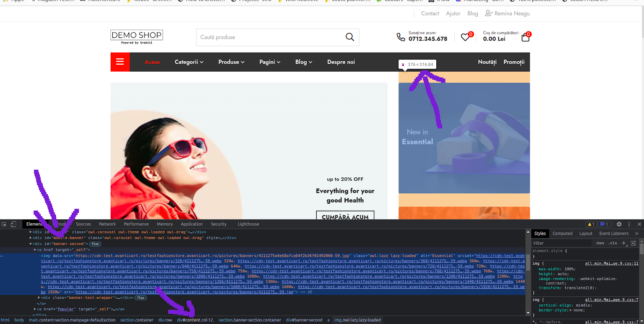This screenshot has width=644, height=324.
Task: Click the flex badge beside banner-second div
Action: [95, 244]
